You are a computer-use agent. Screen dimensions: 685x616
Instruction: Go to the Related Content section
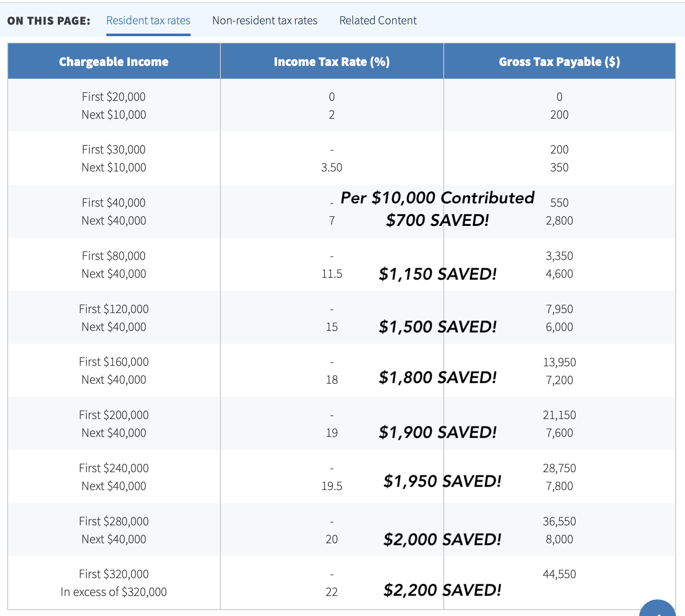[x=378, y=20]
